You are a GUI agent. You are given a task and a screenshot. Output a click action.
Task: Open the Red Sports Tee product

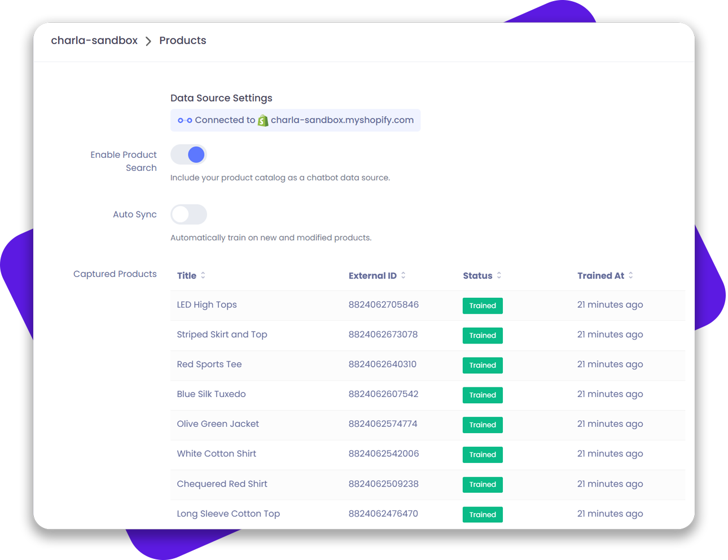[209, 364]
